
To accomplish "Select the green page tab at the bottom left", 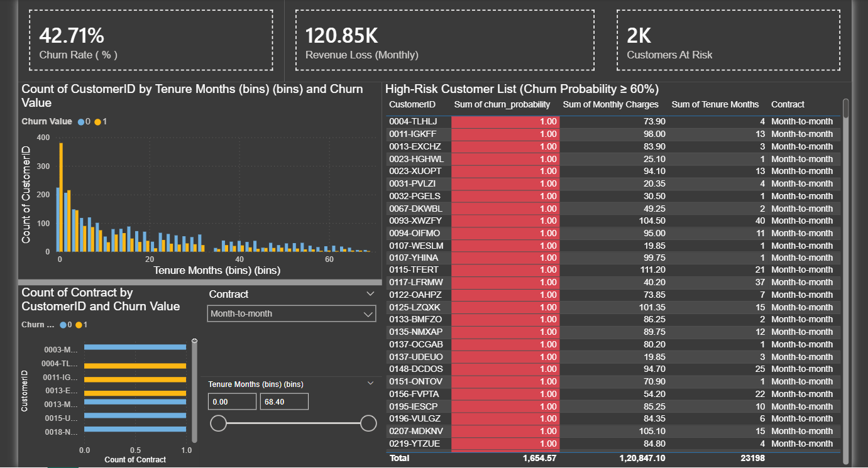I will pos(62,466).
